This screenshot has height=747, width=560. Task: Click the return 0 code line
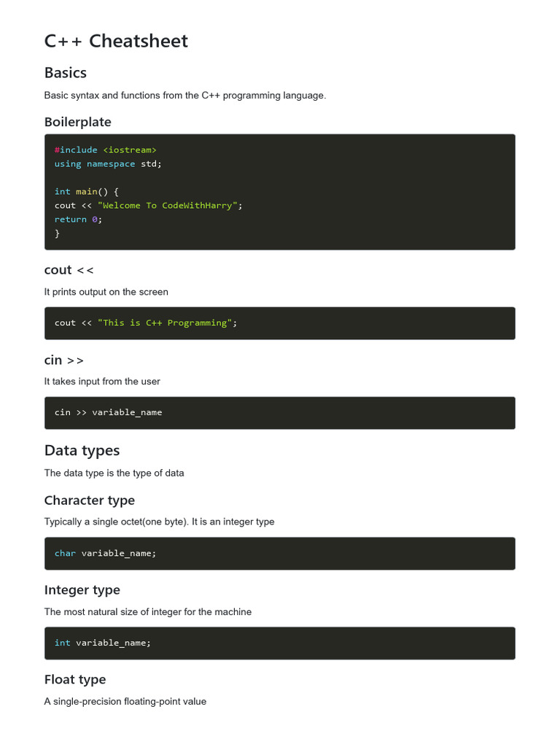(x=78, y=219)
